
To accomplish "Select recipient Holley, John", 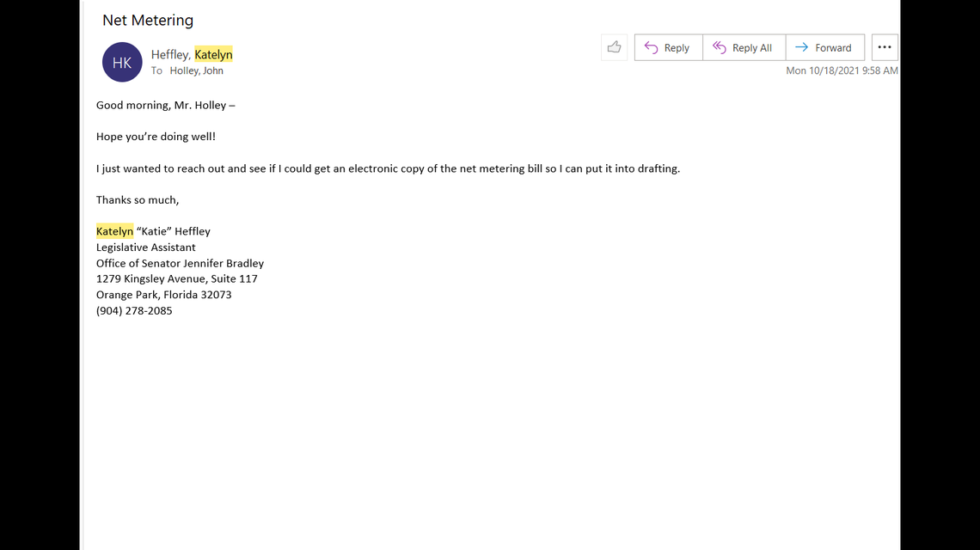I will click(196, 71).
